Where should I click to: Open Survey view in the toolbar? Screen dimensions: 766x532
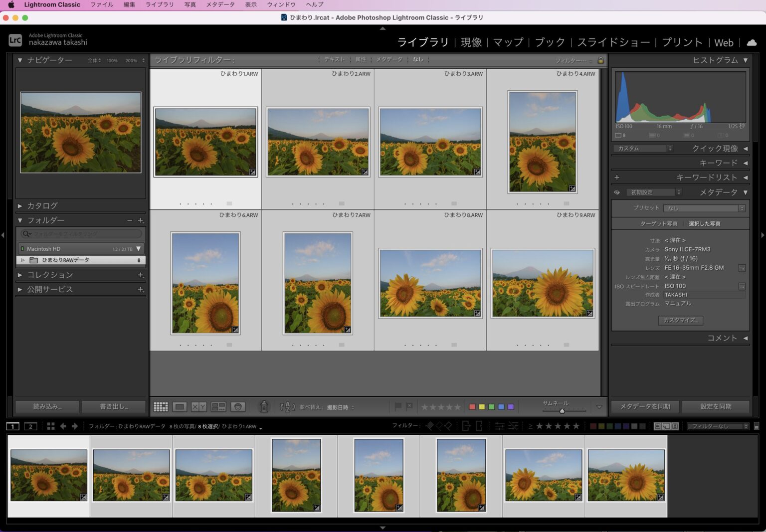point(218,407)
